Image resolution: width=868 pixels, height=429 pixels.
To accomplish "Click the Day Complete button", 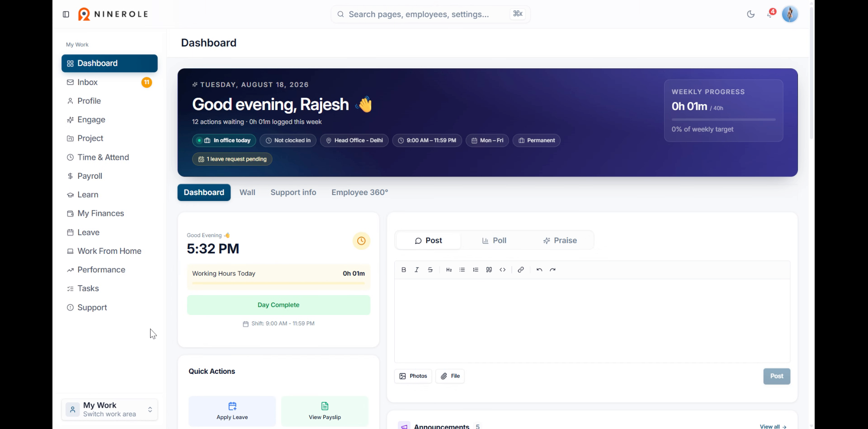I will [x=278, y=305].
